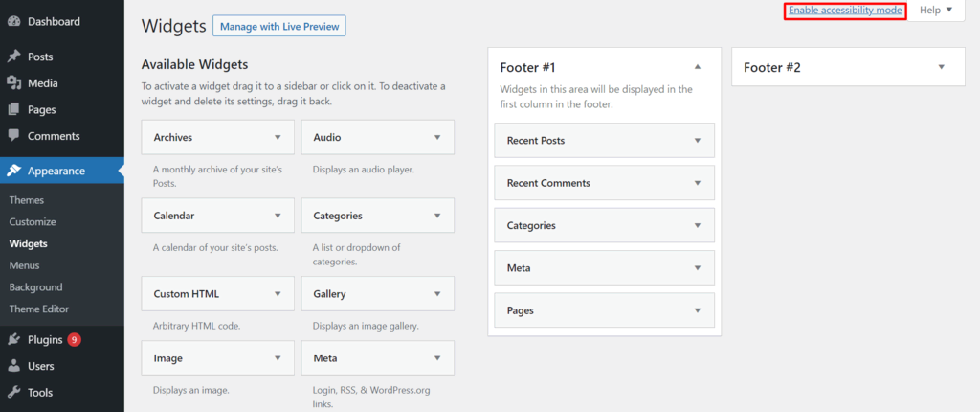The width and height of the screenshot is (980, 412).
Task: Collapse the Footer #1 widget area
Action: (x=697, y=67)
